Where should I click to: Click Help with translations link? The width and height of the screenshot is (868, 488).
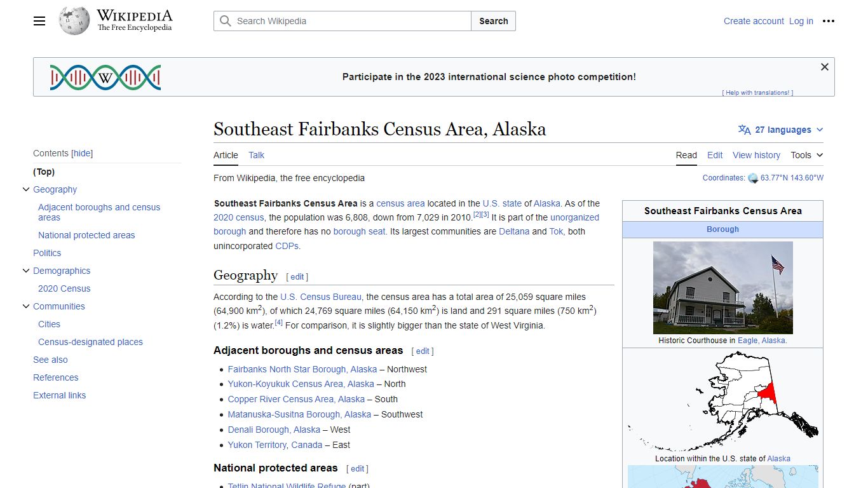[x=757, y=93]
